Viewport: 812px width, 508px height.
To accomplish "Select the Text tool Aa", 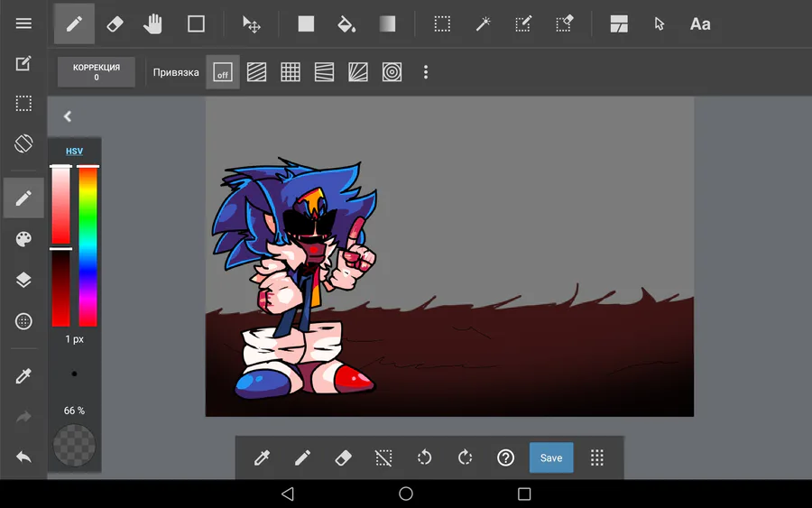I will pyautogui.click(x=700, y=23).
